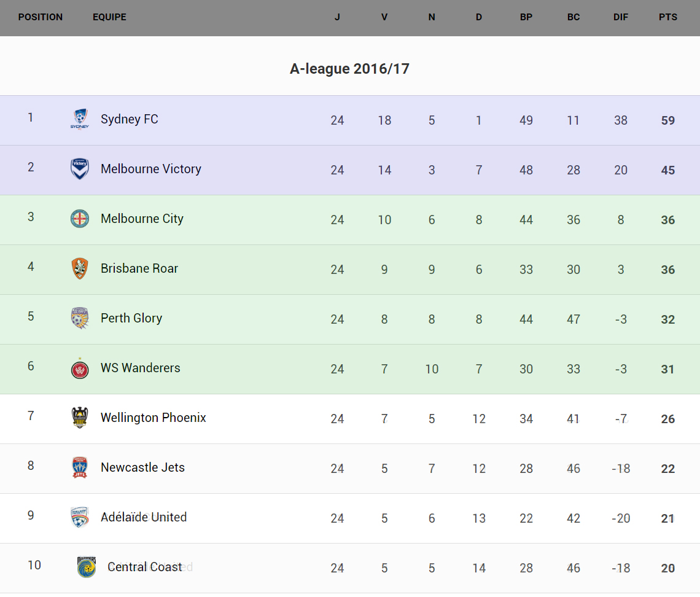This screenshot has height=597, width=700.
Task: Select the Newcastle Jets team name
Action: click(142, 467)
